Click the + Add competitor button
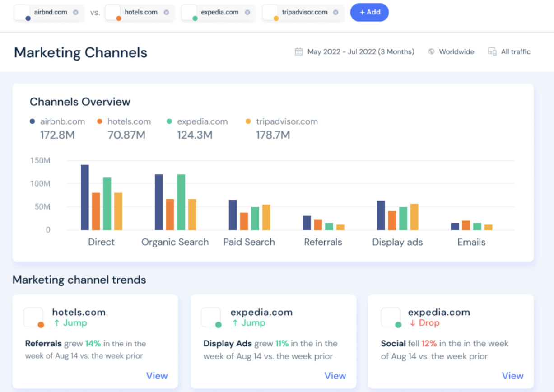The width and height of the screenshot is (554, 392). coord(369,13)
